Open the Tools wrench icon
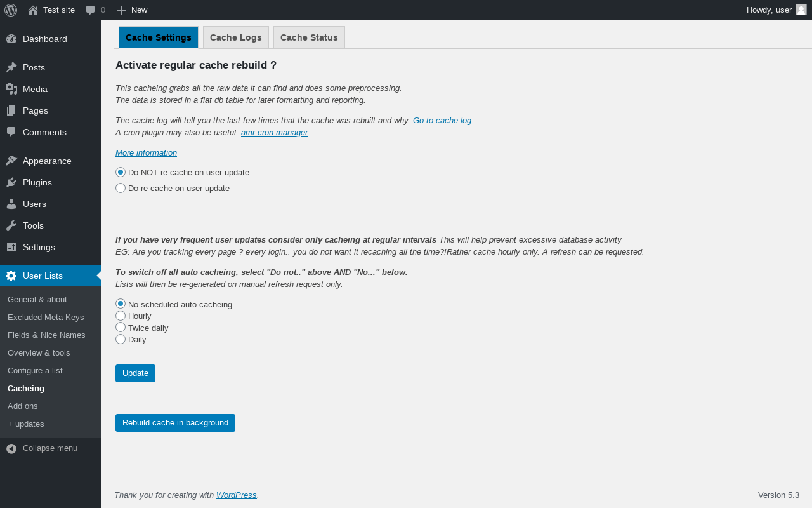812x508 pixels. click(x=11, y=225)
